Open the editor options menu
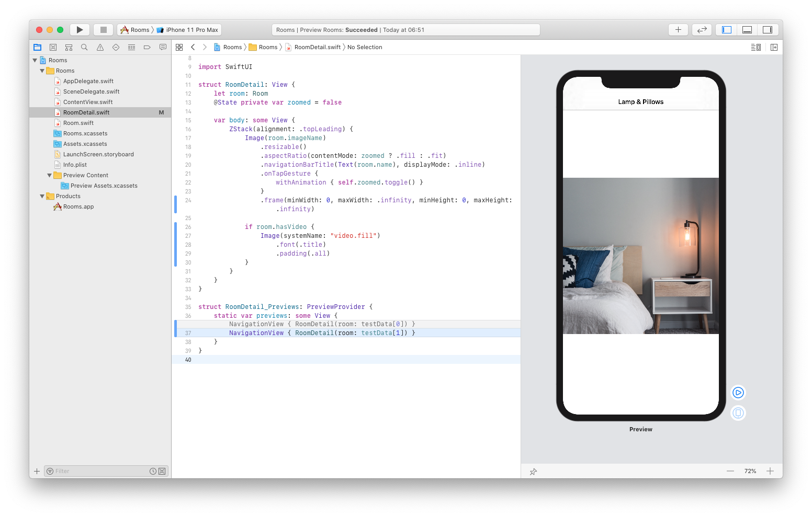The width and height of the screenshot is (812, 517). coord(755,47)
